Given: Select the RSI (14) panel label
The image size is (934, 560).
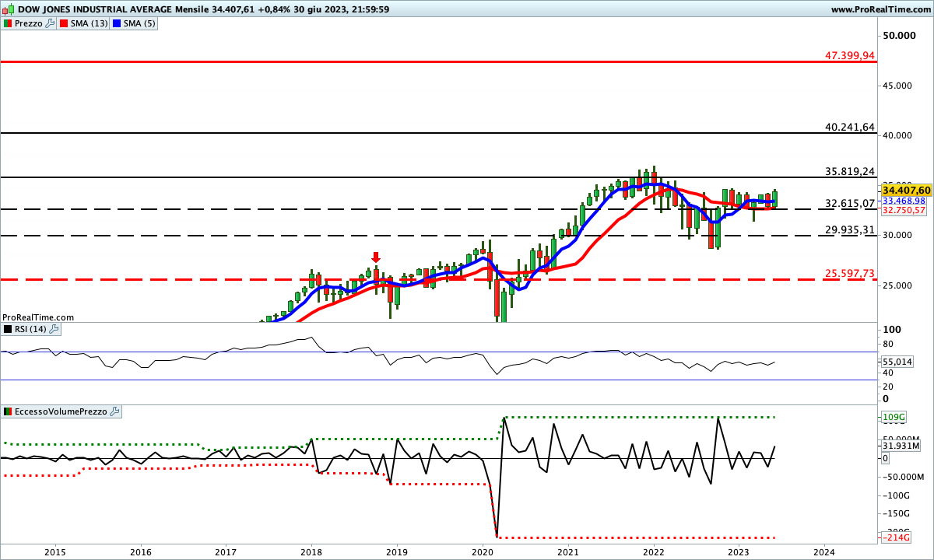Looking at the screenshot, I should click(x=31, y=329).
